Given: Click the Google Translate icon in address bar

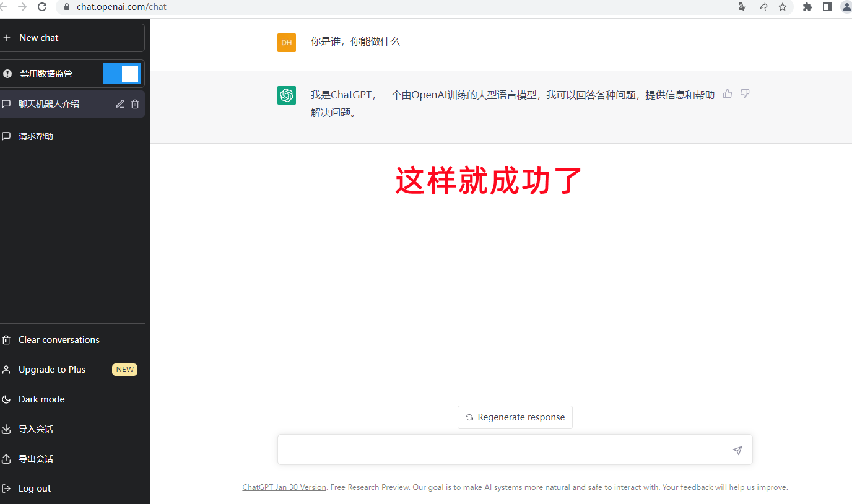Looking at the screenshot, I should click(743, 7).
